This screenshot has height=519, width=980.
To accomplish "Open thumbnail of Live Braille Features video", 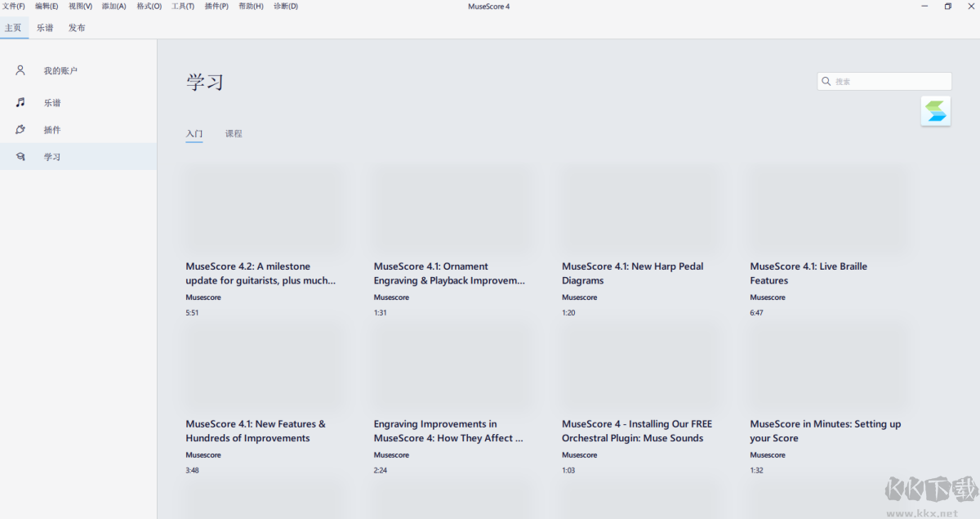I will tap(828, 208).
